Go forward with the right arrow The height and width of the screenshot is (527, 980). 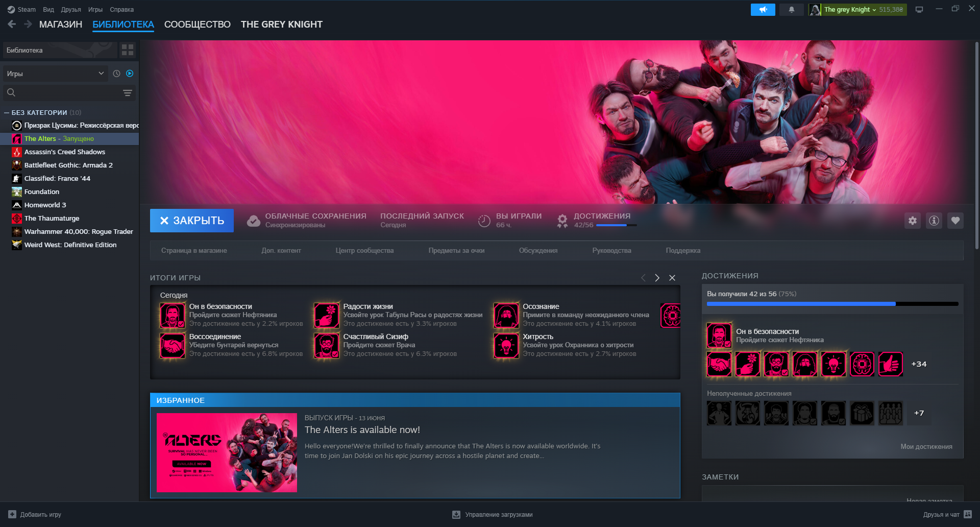pyautogui.click(x=28, y=24)
